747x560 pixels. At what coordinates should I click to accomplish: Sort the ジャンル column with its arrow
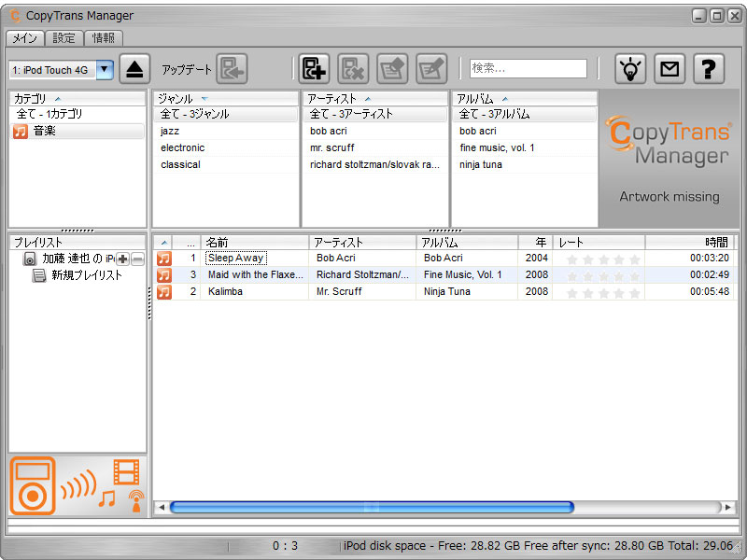pos(205,97)
